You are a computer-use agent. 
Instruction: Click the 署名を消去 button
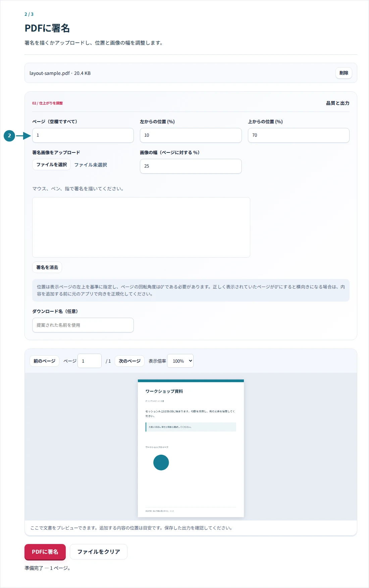pyautogui.click(x=47, y=267)
